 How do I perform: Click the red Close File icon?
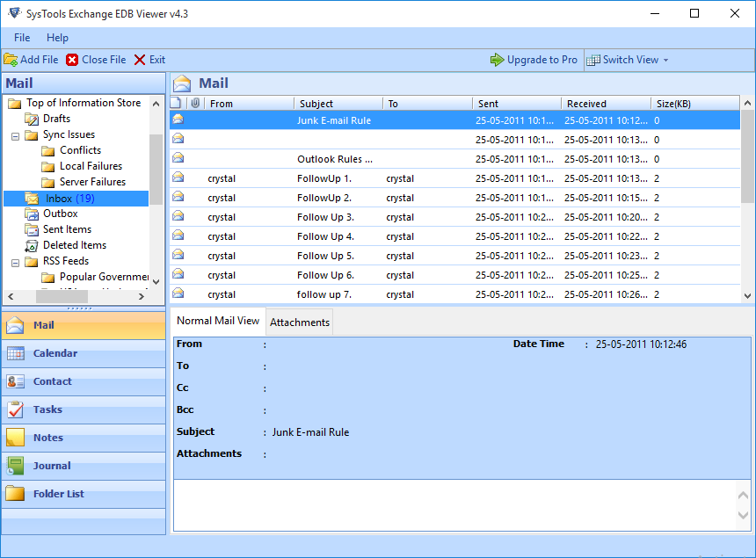tap(72, 60)
